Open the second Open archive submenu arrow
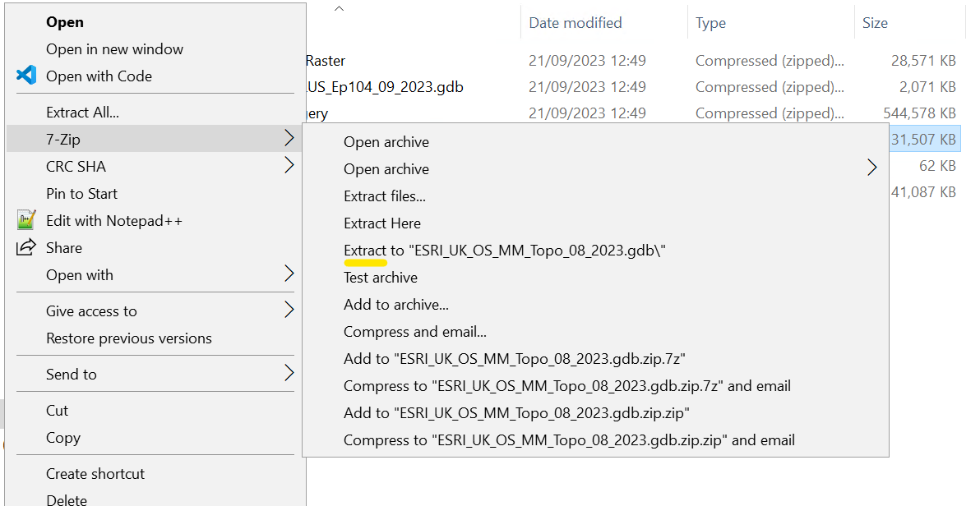The image size is (980, 506). 871,168
